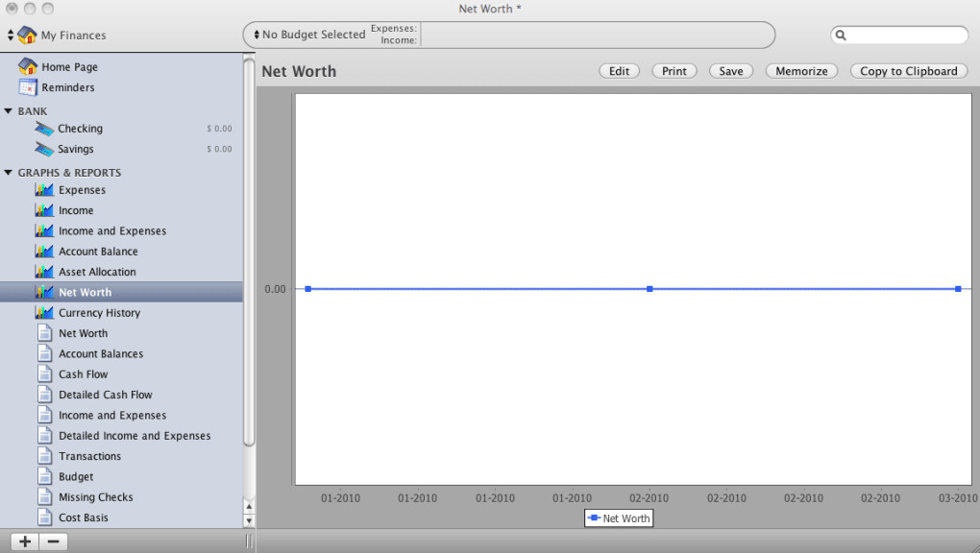The image size is (980, 553).
Task: Click the minus remove button
Action: [x=54, y=541]
